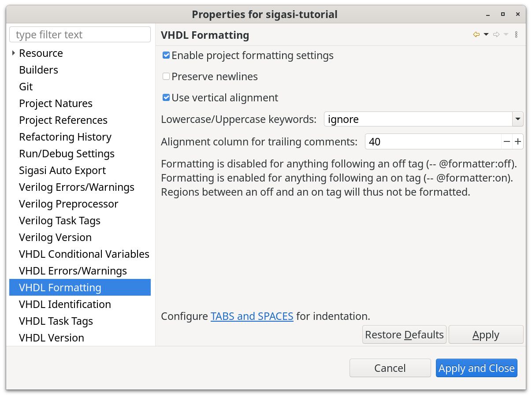Screen dimensions: 532x397
Task: Click the forward navigation arrow icon
Action: click(x=496, y=35)
